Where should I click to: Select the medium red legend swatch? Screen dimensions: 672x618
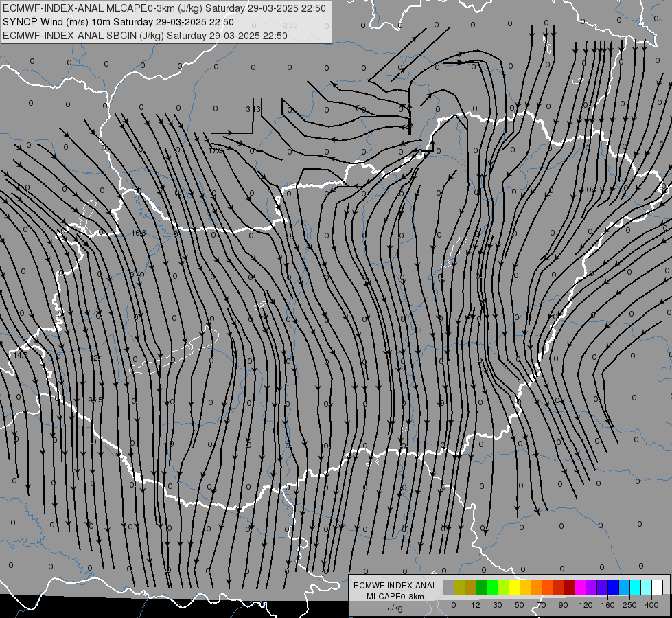[x=559, y=587]
